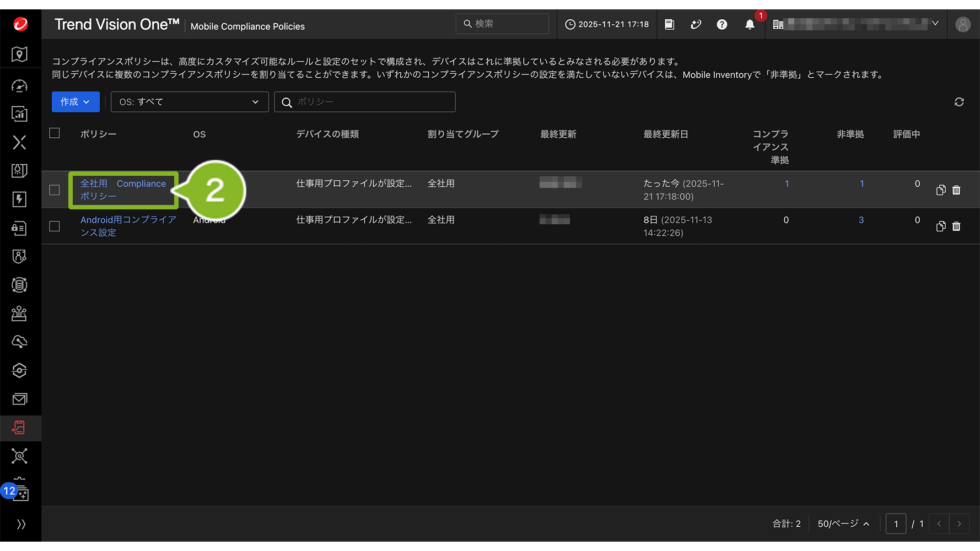This screenshot has height=551, width=980.
Task: Sort by the 最終更新日 column header
Action: [665, 134]
